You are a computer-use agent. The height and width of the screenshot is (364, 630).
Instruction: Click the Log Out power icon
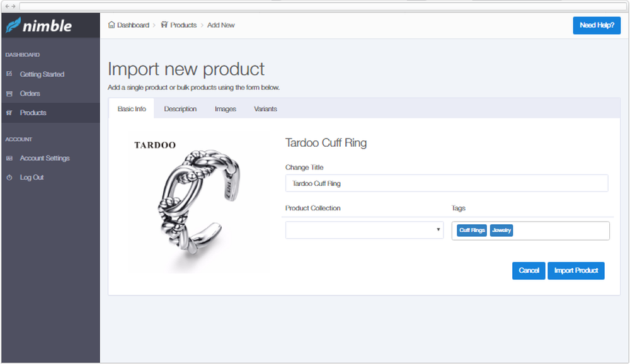point(9,178)
